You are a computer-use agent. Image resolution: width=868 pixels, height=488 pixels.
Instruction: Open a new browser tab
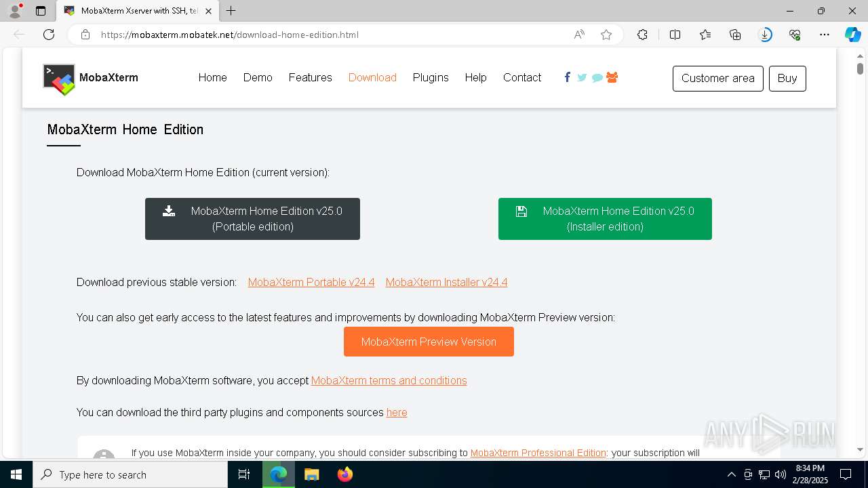click(x=231, y=11)
